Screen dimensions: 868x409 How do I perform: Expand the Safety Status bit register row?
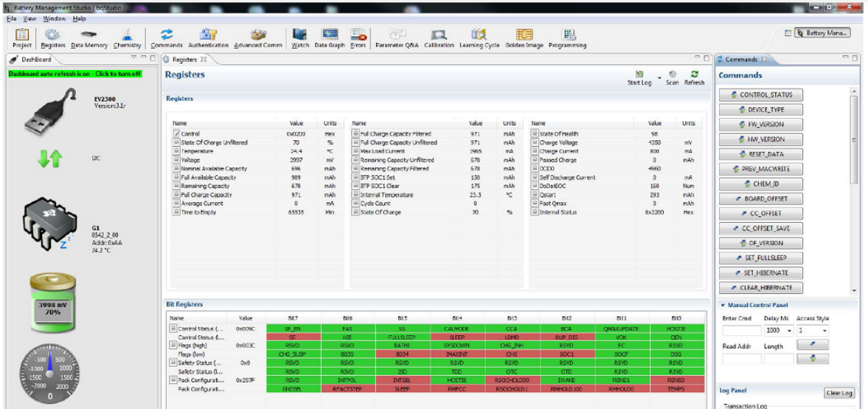[x=173, y=363]
